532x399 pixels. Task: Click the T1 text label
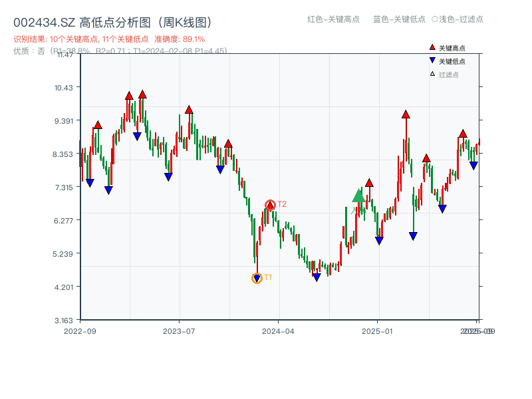(268, 277)
